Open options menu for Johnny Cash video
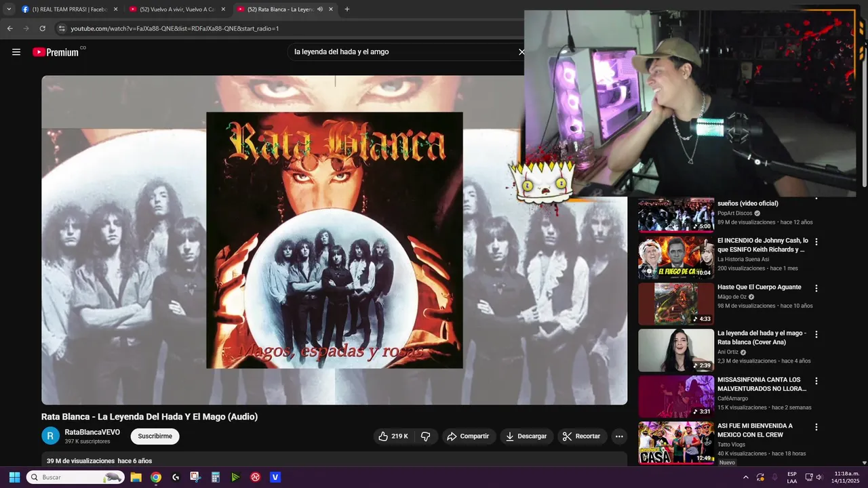The image size is (868, 488). pyautogui.click(x=816, y=242)
